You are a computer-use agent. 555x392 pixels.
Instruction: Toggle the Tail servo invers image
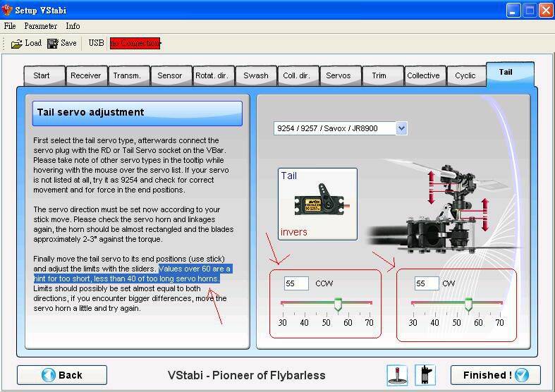pos(317,204)
